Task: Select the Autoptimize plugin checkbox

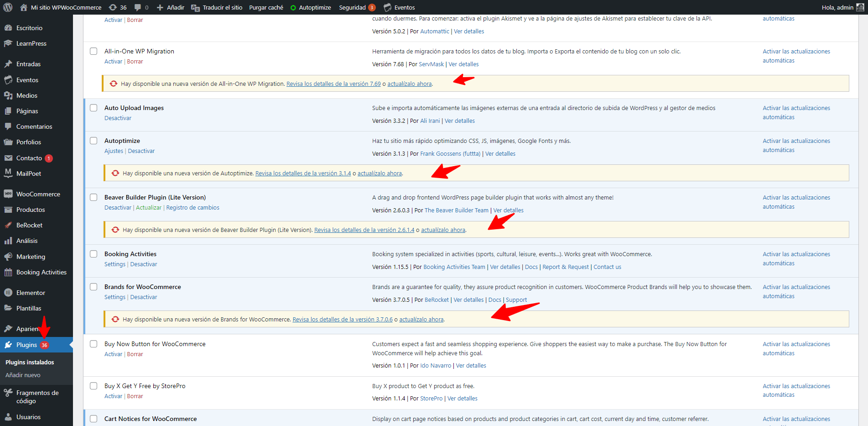Action: point(94,141)
